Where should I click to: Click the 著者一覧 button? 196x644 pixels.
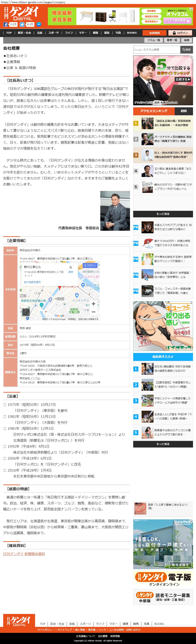[172, 40]
